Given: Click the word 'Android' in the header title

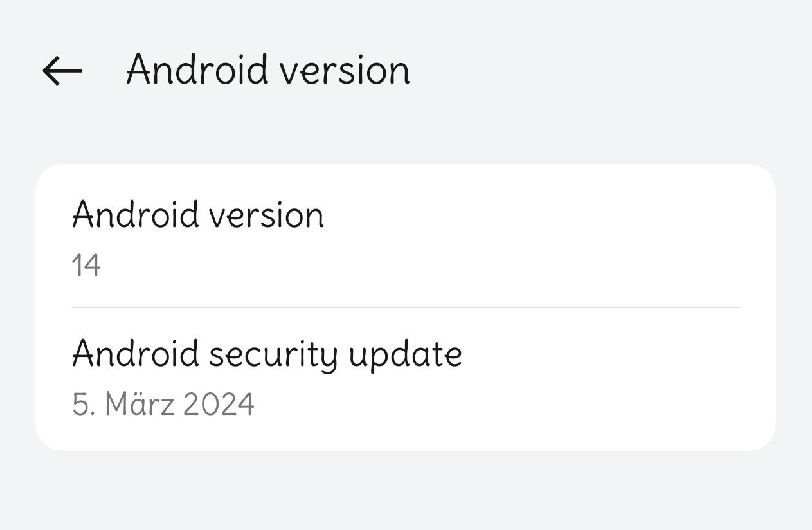Looking at the screenshot, I should pos(197,69).
